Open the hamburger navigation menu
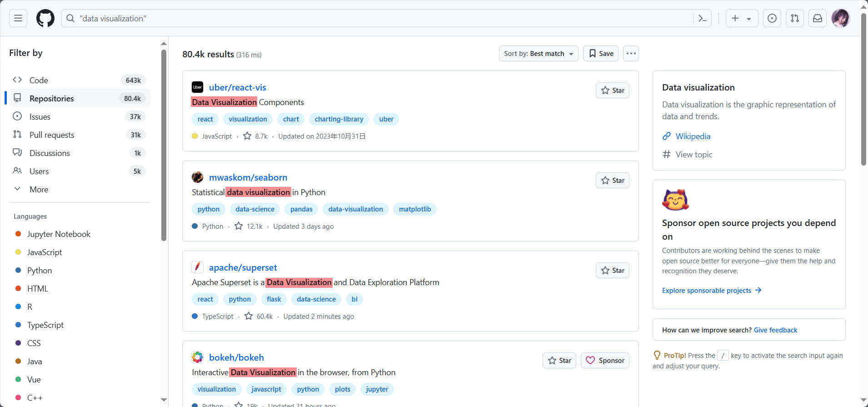 pos(18,18)
